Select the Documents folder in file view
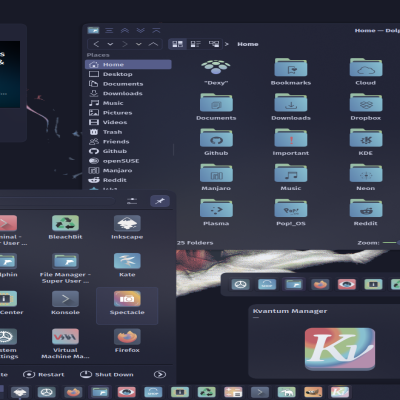 [x=216, y=102]
